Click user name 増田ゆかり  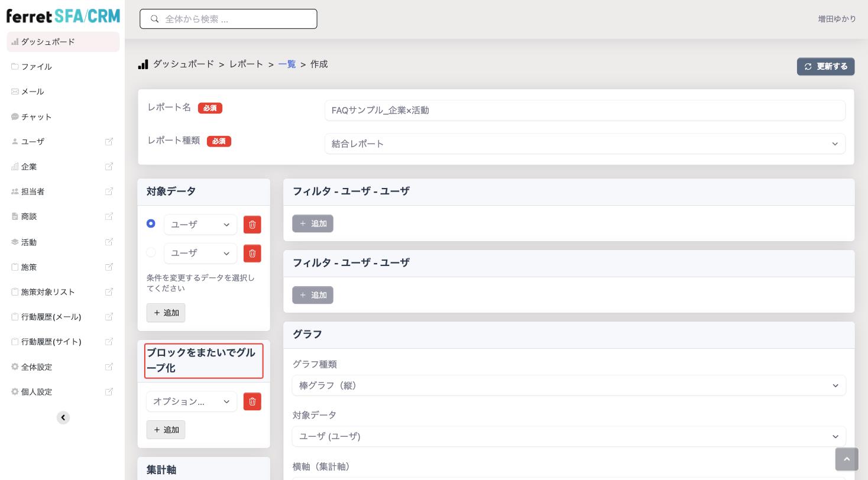coord(837,19)
